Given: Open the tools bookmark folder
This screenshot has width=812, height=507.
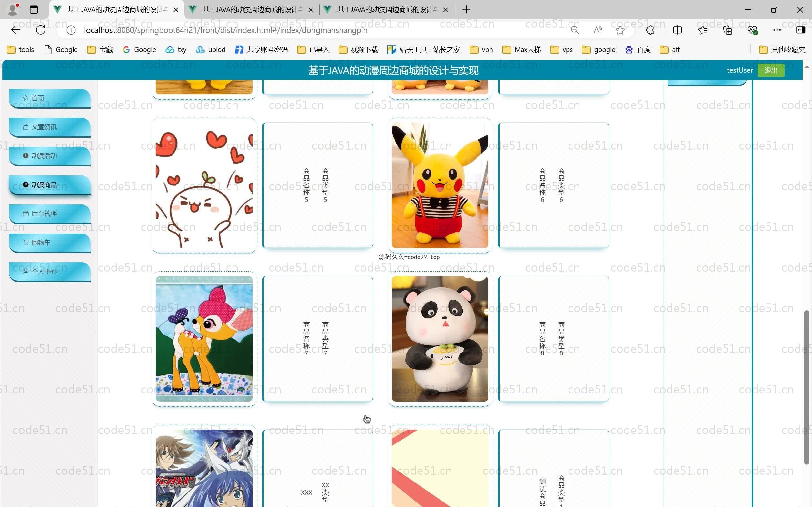Looking at the screenshot, I should click(20, 50).
